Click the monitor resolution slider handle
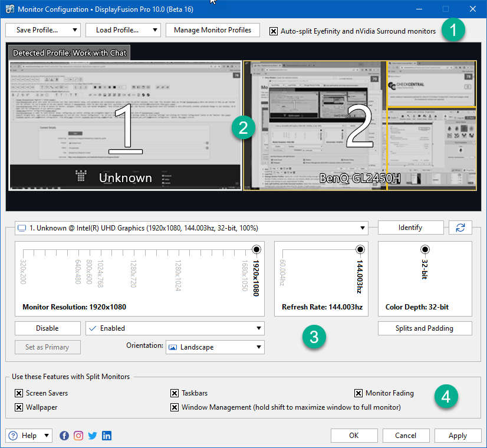 (256, 249)
